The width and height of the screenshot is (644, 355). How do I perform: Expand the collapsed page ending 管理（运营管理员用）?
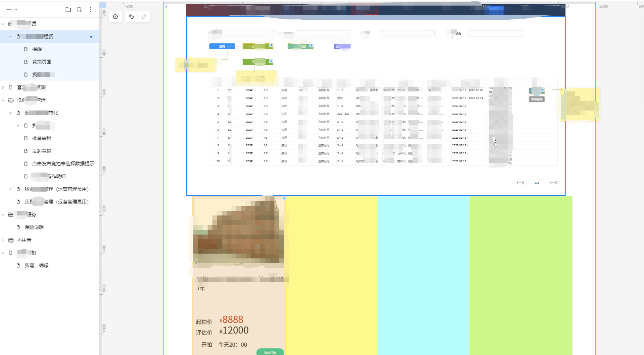10,189
